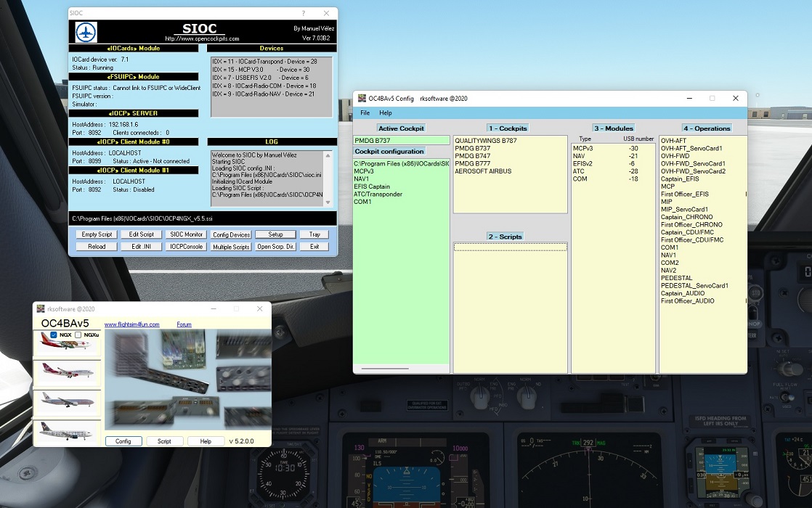
Task: Click the v 5.2.0.0 version label
Action: pos(241,441)
